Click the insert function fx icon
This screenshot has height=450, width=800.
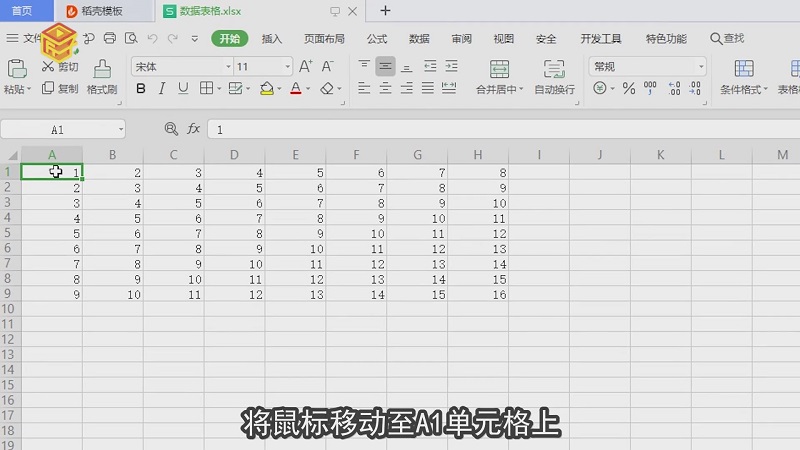point(194,130)
